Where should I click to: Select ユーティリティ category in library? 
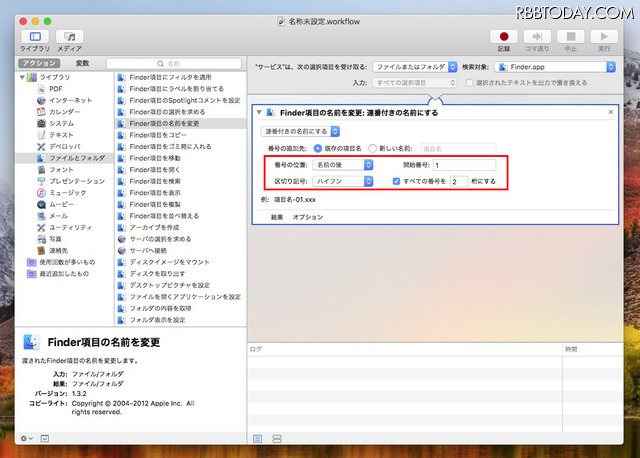tap(70, 227)
